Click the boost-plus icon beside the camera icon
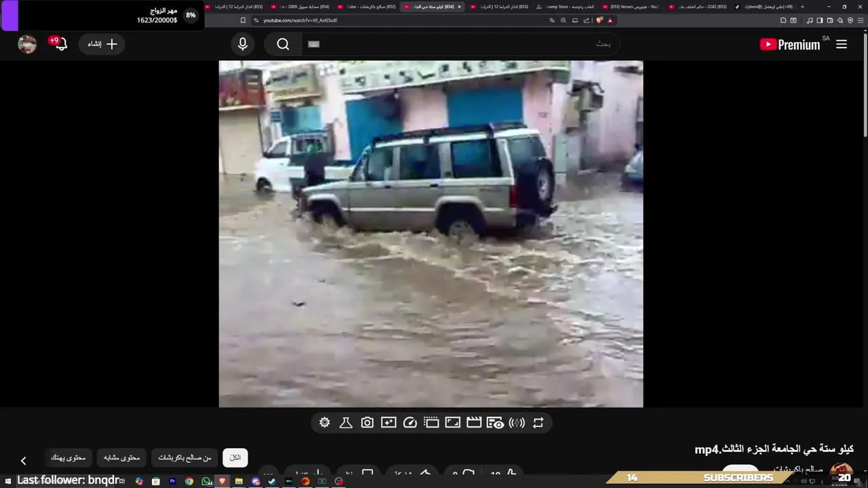Viewport: 868px width, 488px height. (389, 423)
